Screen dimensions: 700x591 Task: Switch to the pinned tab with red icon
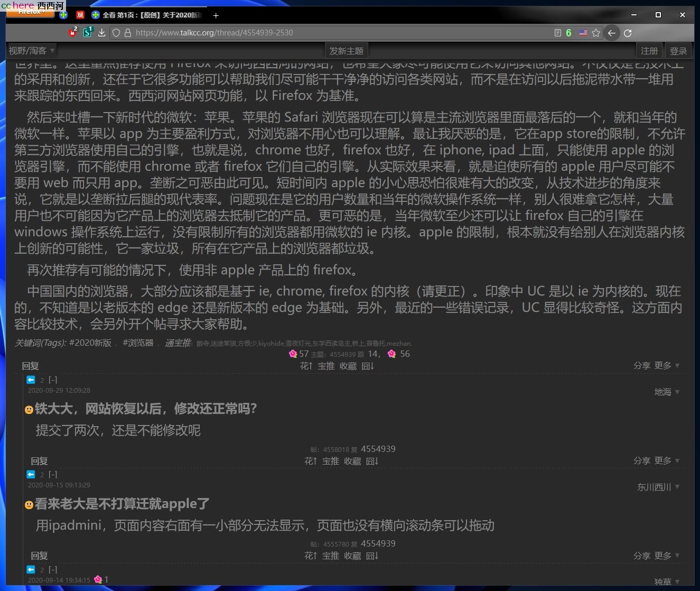click(80, 15)
